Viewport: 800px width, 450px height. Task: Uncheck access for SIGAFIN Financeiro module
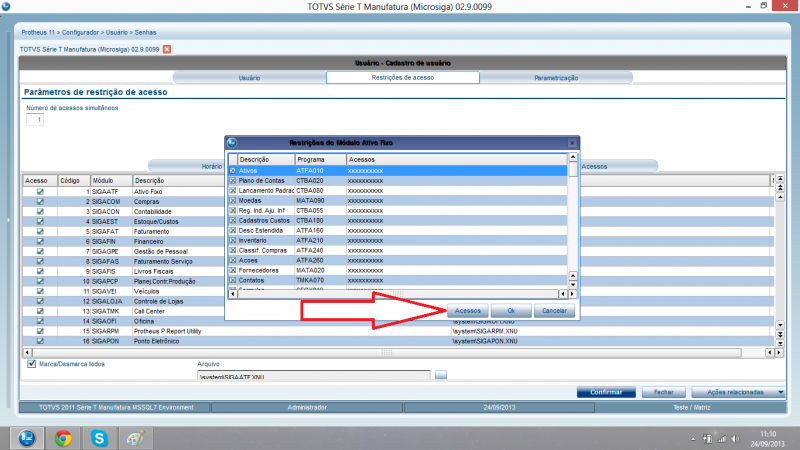[40, 241]
